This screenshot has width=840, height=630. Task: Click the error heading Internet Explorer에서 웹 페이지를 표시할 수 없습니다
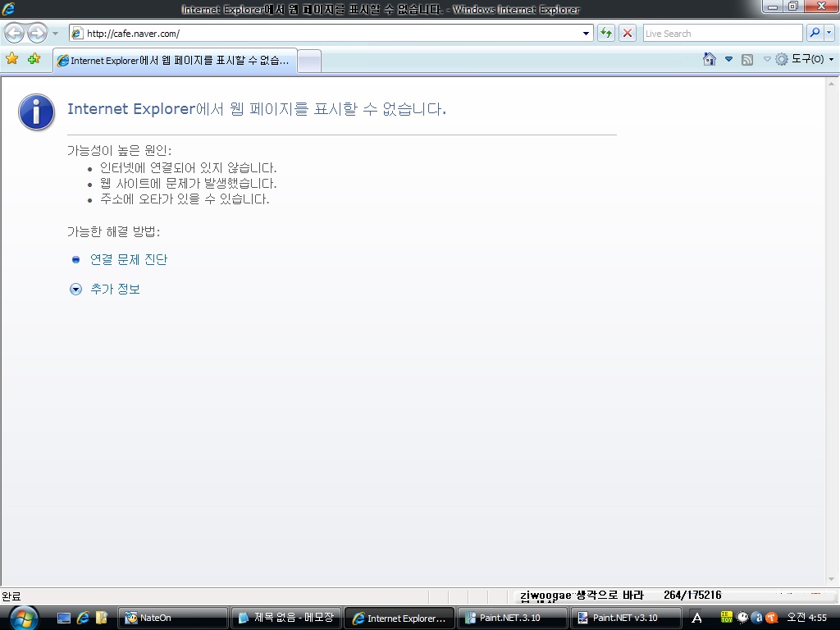(x=257, y=109)
